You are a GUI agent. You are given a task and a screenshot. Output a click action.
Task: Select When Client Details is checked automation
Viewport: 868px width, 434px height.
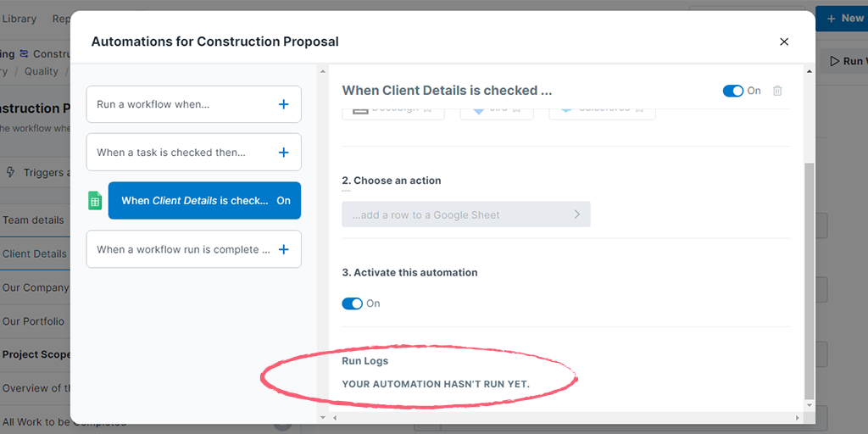click(x=205, y=200)
